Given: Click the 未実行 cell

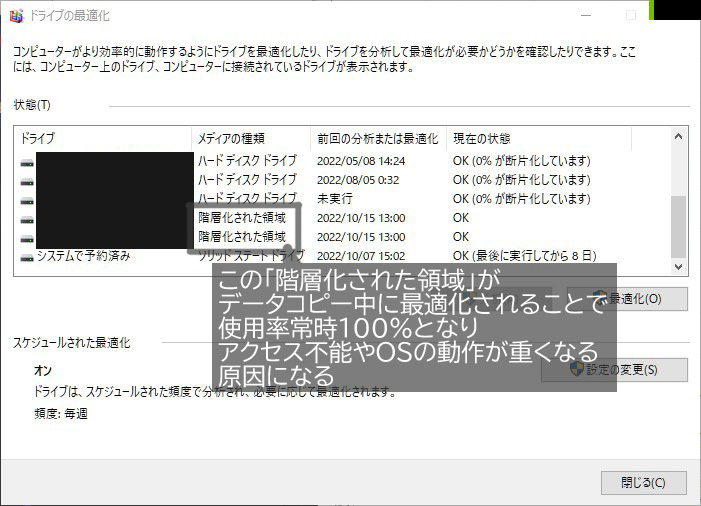Looking at the screenshot, I should pyautogui.click(x=334, y=199).
